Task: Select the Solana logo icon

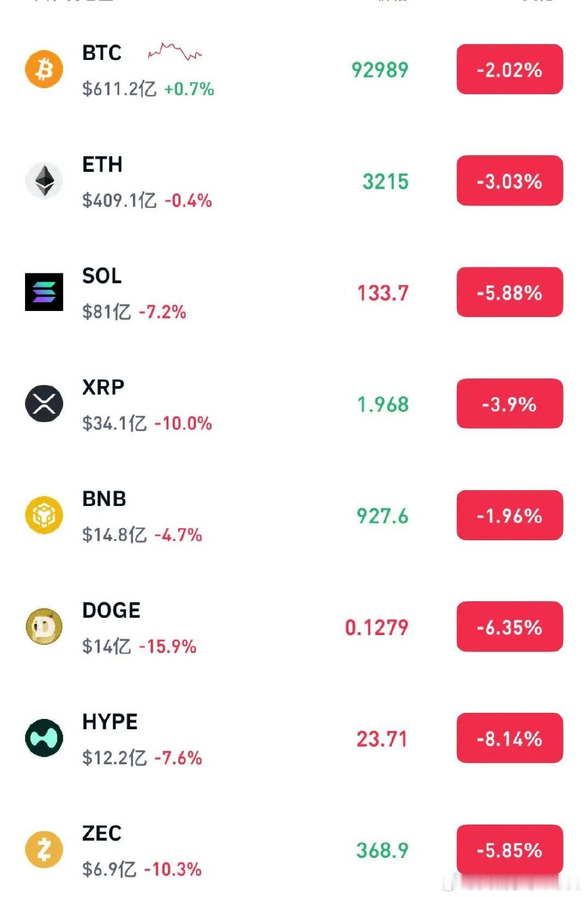Action: coord(44,292)
